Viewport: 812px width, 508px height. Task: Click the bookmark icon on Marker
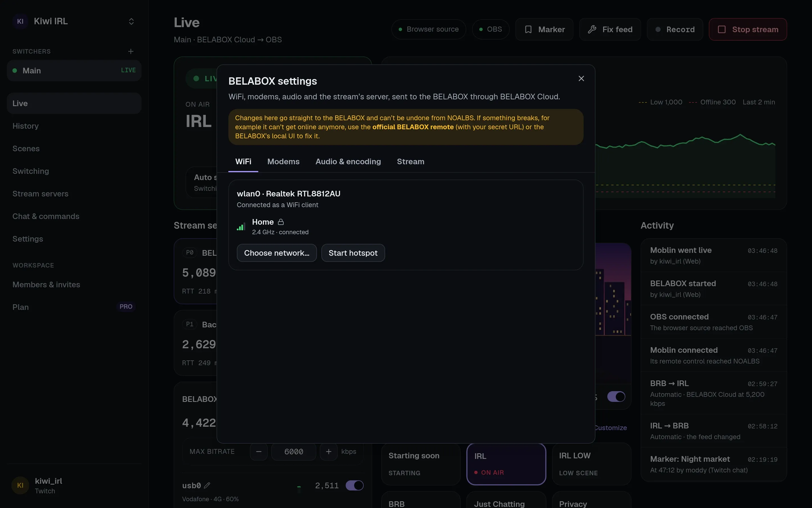pos(528,30)
